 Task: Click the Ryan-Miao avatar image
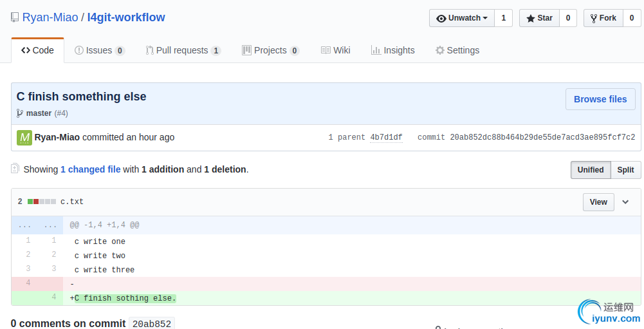point(24,137)
